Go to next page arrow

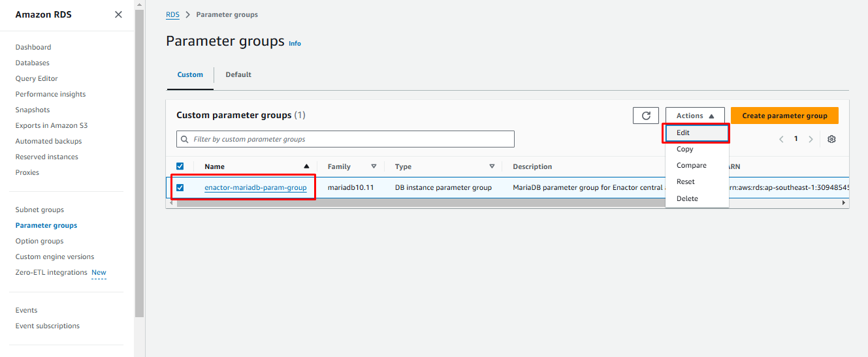pyautogui.click(x=811, y=139)
